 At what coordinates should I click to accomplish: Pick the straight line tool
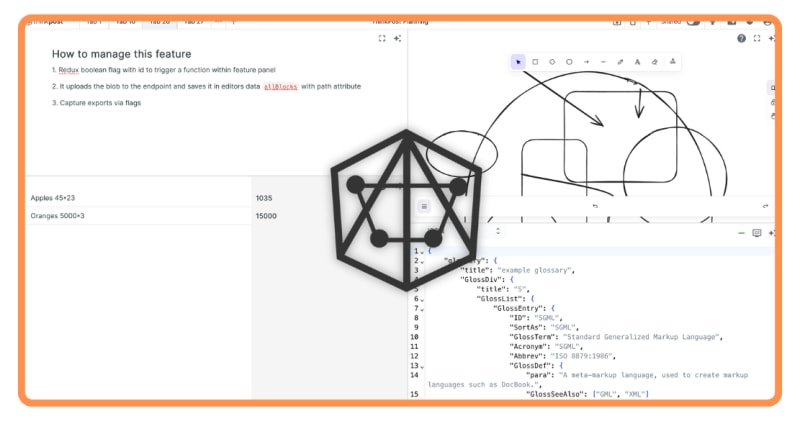pos(603,62)
